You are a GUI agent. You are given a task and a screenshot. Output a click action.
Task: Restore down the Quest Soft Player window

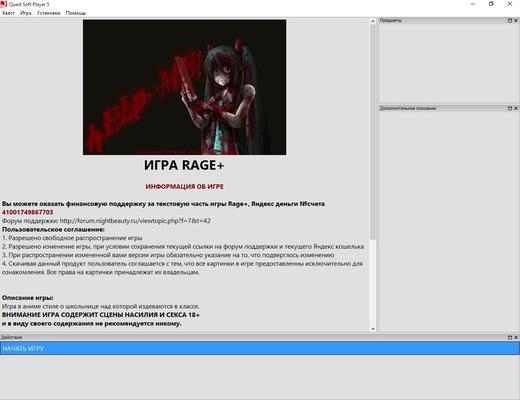pyautogui.click(x=491, y=4)
